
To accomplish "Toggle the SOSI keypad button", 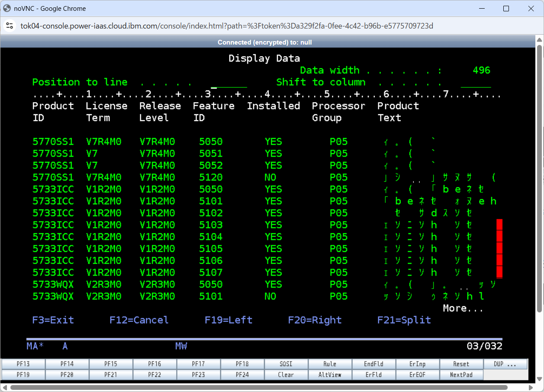I will [286, 364].
